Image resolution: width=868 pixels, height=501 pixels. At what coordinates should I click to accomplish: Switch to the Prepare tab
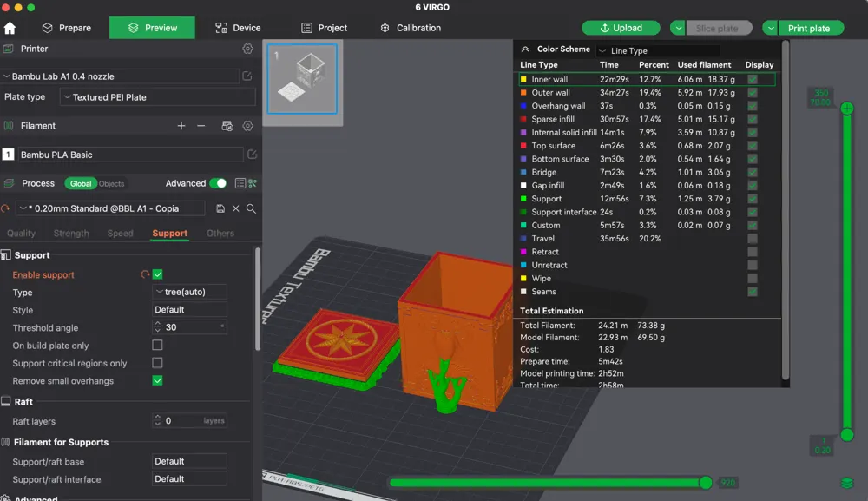point(67,28)
